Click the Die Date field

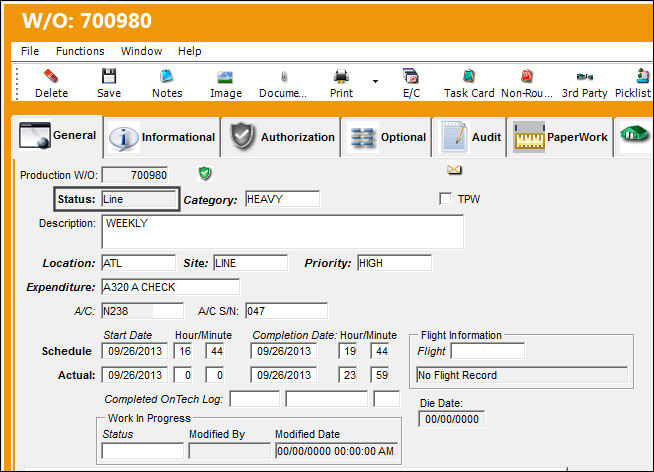click(452, 419)
